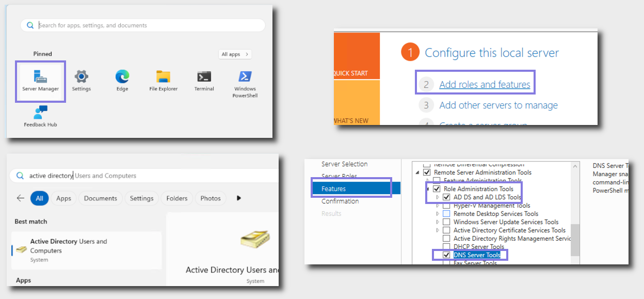Launch Edge from pinned apps

122,80
